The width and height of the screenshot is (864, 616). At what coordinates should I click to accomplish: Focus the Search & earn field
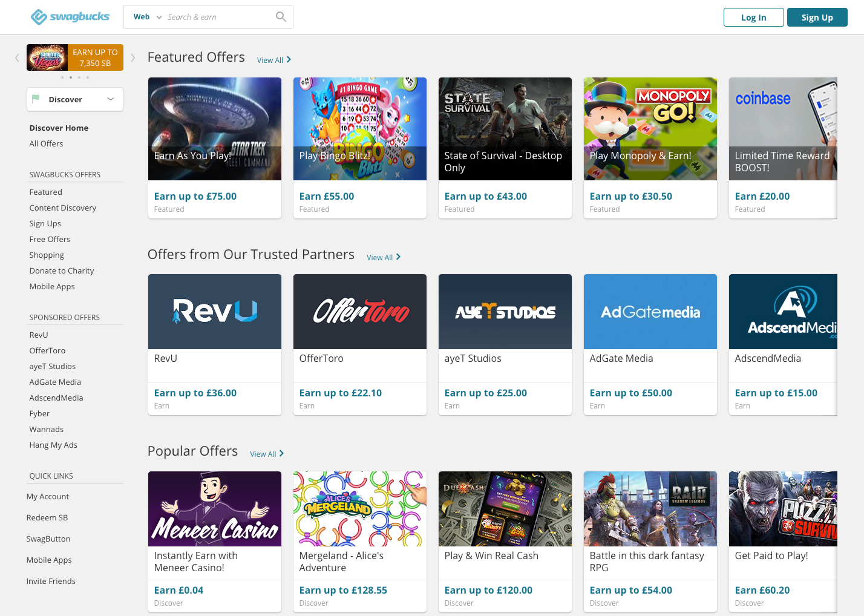(x=218, y=17)
